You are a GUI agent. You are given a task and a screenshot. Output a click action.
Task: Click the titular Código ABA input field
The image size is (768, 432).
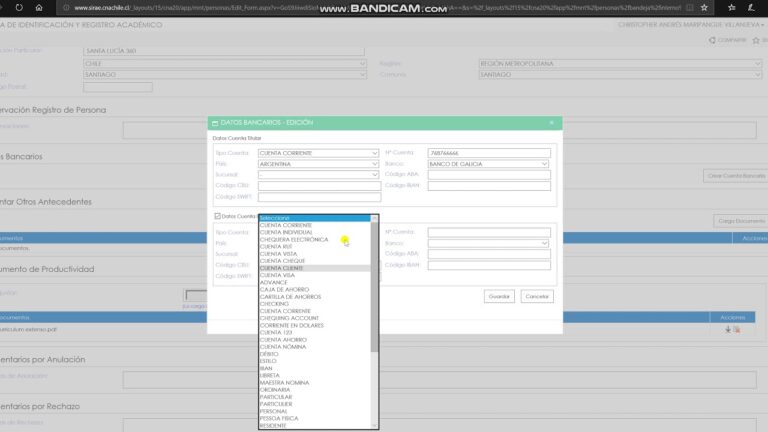point(489,175)
